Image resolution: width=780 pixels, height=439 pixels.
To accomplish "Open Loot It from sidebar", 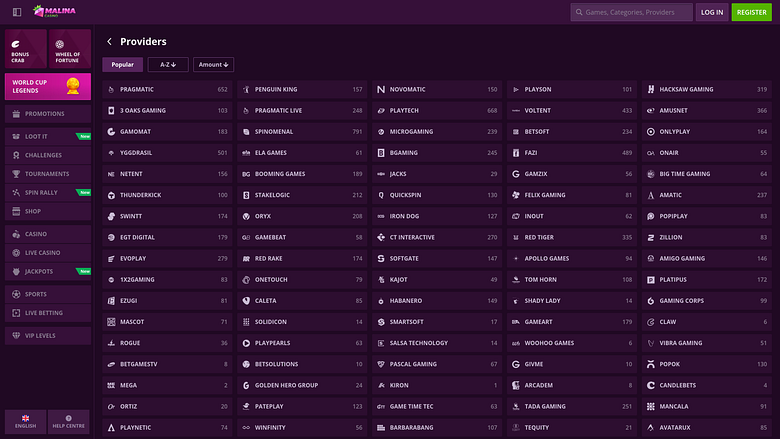I will click(48, 137).
